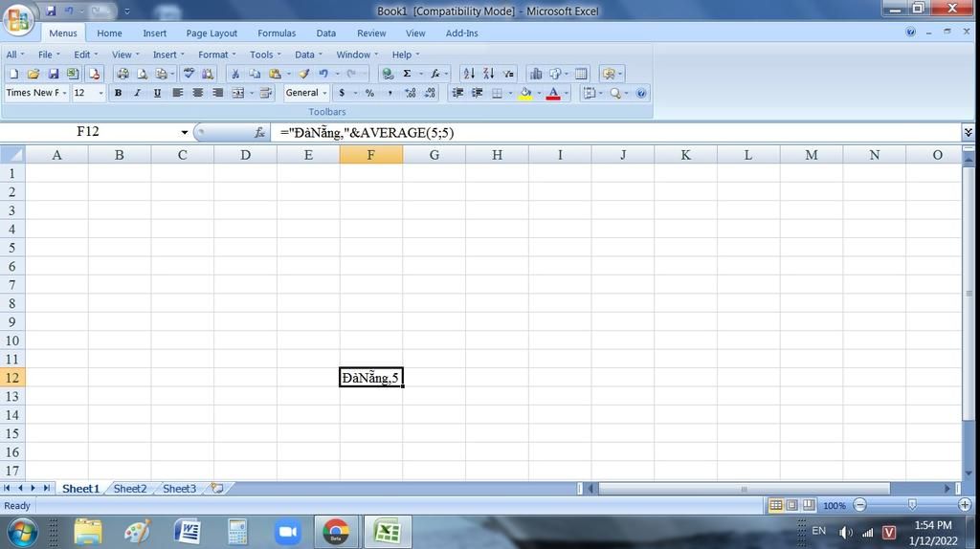Decrease decimal places icon
This screenshot has width=980, height=549.
coord(430,93)
